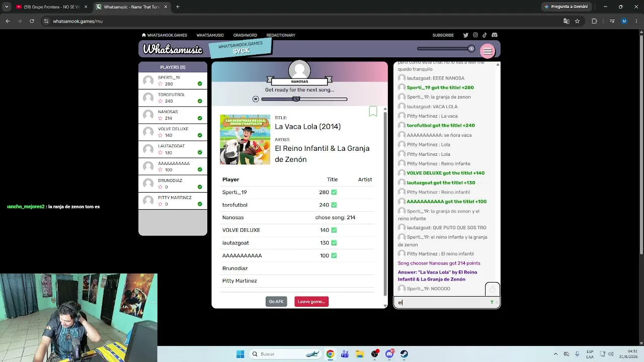This screenshot has height=362, width=644.
Task: Show hidden system tray icons
Action: click(x=555, y=354)
